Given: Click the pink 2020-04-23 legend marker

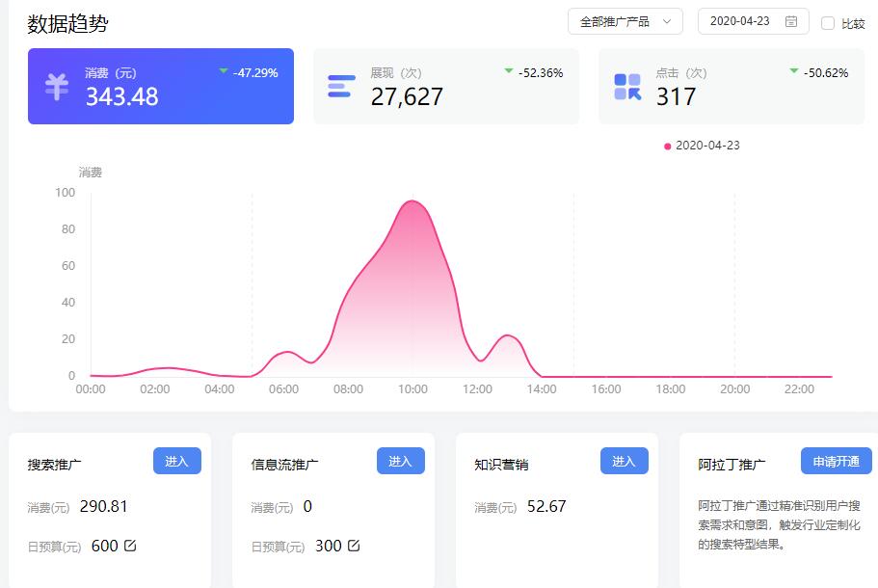Looking at the screenshot, I should pos(666,146).
